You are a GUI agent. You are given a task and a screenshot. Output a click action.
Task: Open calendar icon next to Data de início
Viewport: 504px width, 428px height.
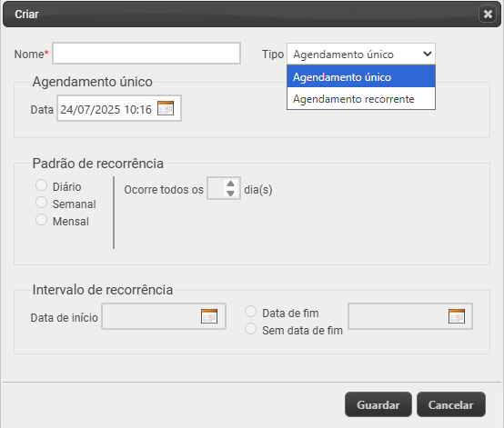click(x=209, y=316)
